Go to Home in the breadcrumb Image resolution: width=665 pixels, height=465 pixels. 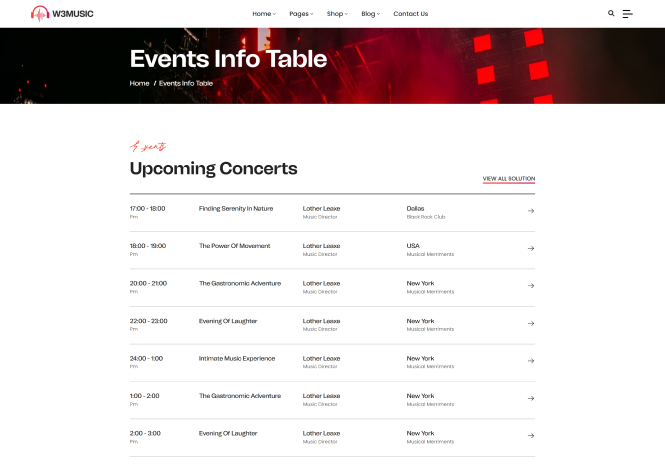coord(139,83)
